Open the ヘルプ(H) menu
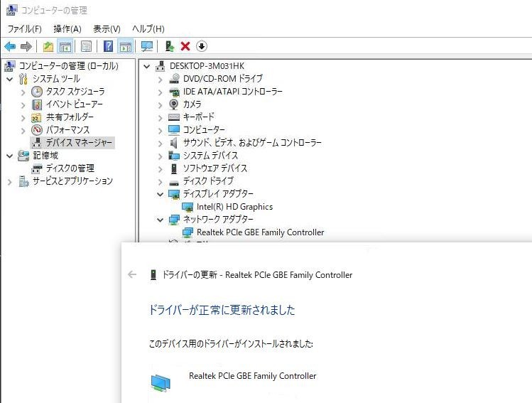Screen dimensions: 532x403 pos(148,29)
